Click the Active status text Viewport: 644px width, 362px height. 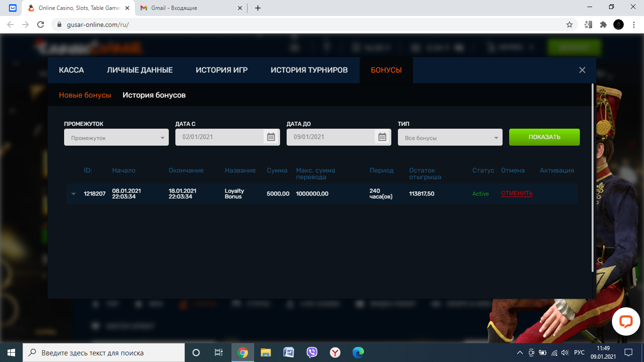coord(480,194)
